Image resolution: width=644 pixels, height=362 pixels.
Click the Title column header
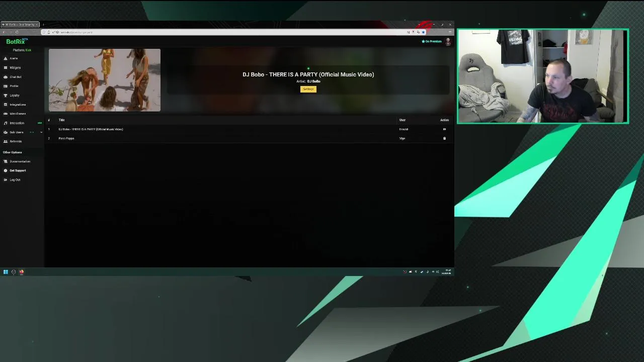click(61, 120)
